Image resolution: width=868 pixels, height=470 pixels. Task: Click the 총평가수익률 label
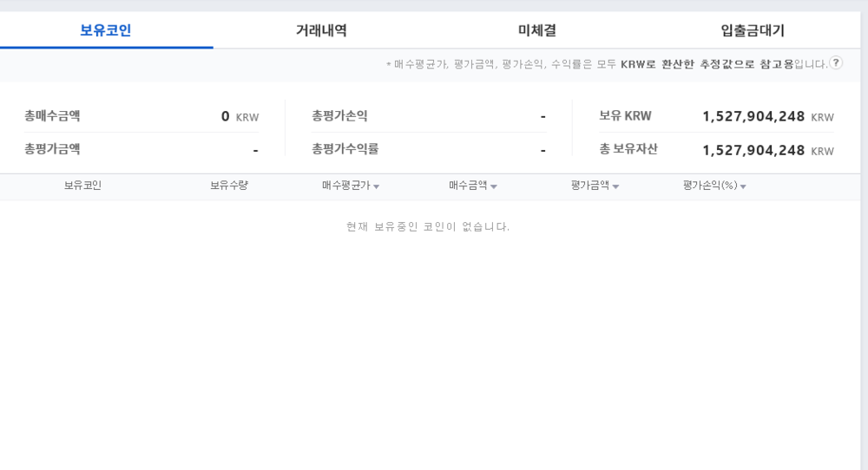coord(345,149)
